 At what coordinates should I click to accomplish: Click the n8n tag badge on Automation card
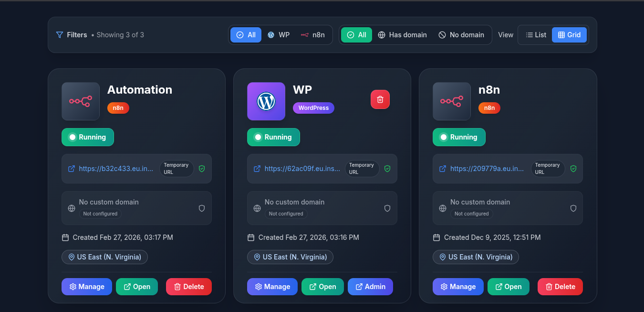pos(118,108)
